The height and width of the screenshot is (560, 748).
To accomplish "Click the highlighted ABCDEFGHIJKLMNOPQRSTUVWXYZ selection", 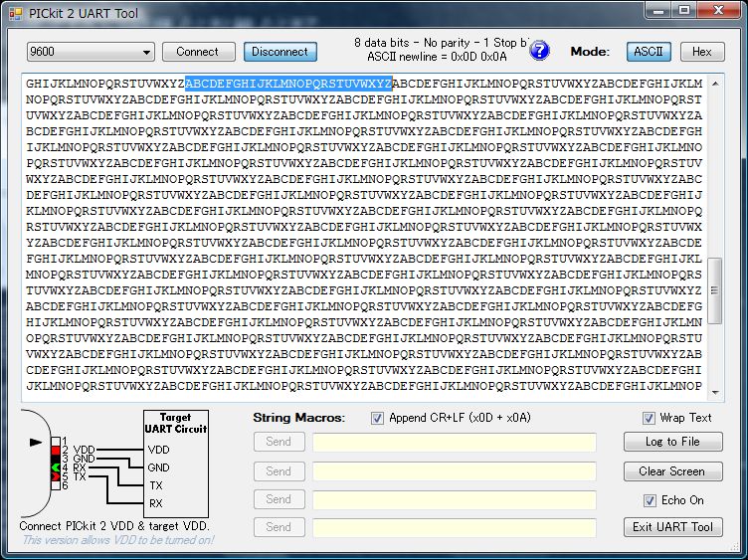I will [288, 84].
